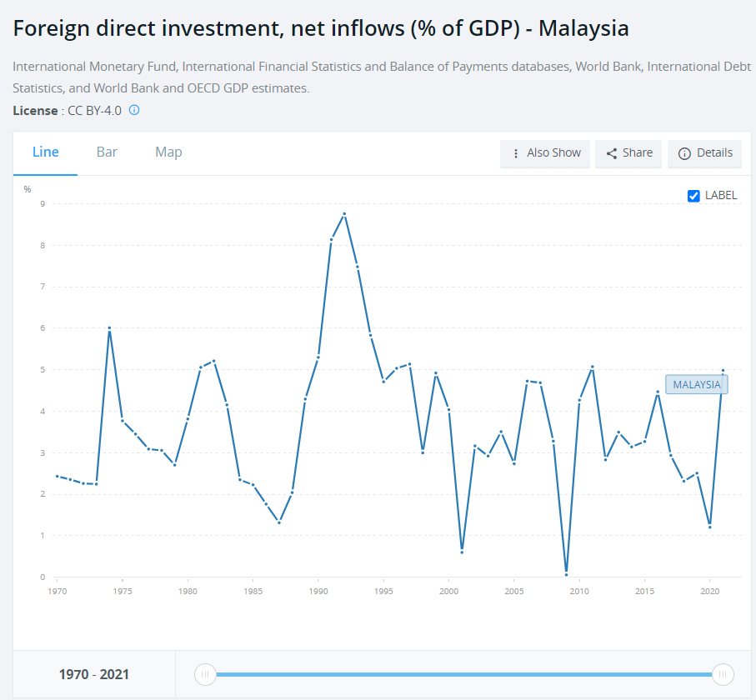Click the left handle of year slider
This screenshot has width=756, height=700.
205,674
